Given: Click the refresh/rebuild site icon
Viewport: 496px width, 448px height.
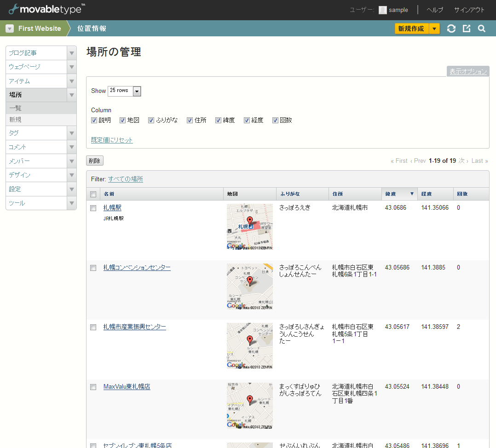Looking at the screenshot, I should (x=451, y=29).
